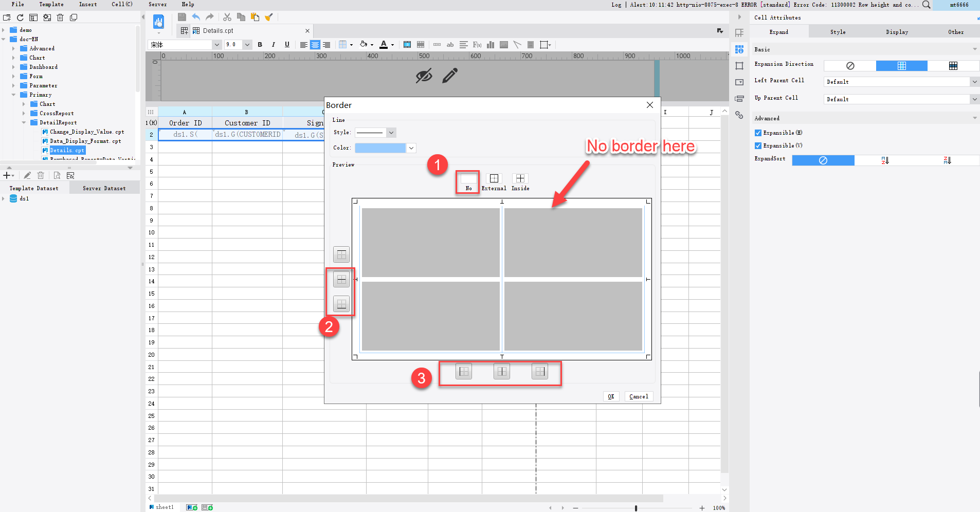Click the Paste clipboard icon
The image size is (980, 512).
tap(255, 17)
